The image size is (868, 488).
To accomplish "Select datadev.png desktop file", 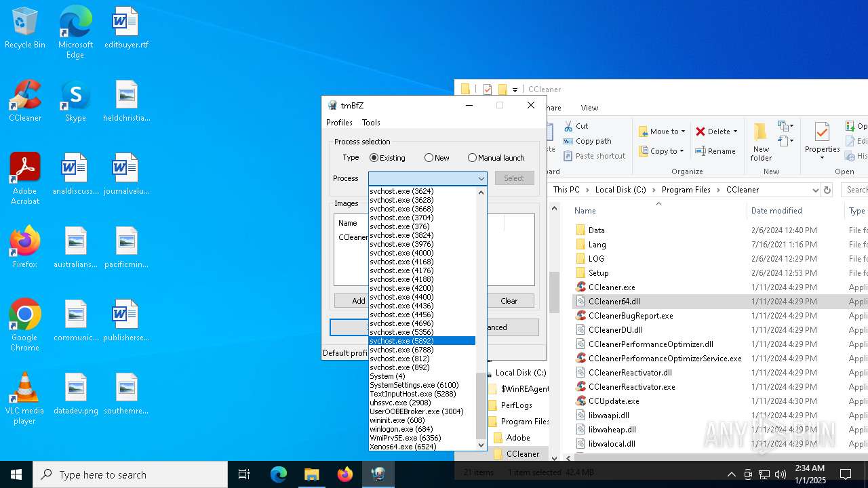I will click(x=75, y=394).
